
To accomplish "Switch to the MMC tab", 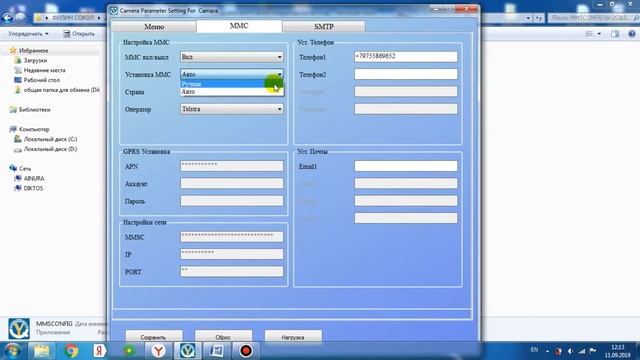I will click(x=239, y=26).
